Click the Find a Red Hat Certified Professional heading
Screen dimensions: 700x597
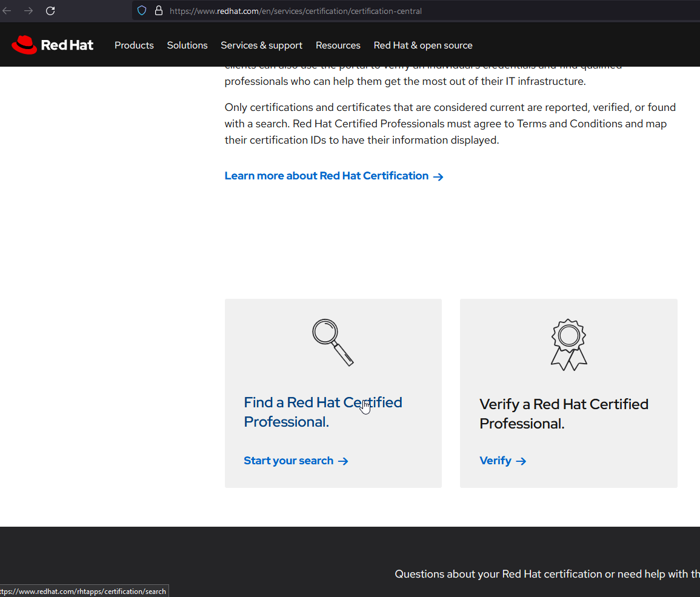(x=322, y=412)
